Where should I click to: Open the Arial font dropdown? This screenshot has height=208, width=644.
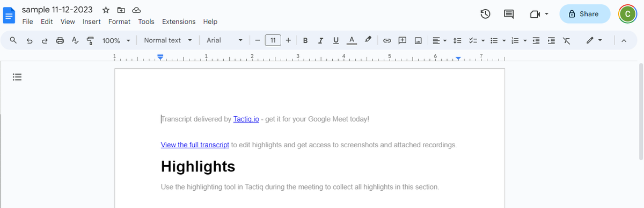coord(224,40)
